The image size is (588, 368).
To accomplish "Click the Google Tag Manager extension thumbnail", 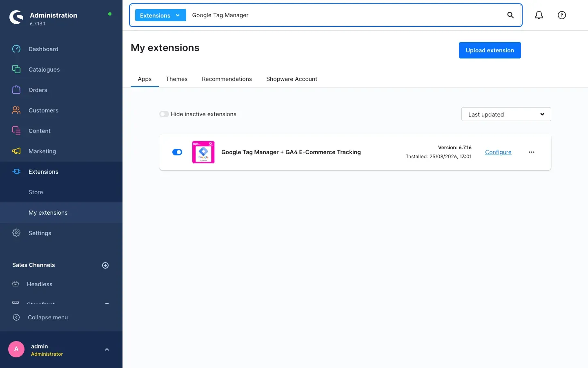I will point(203,152).
